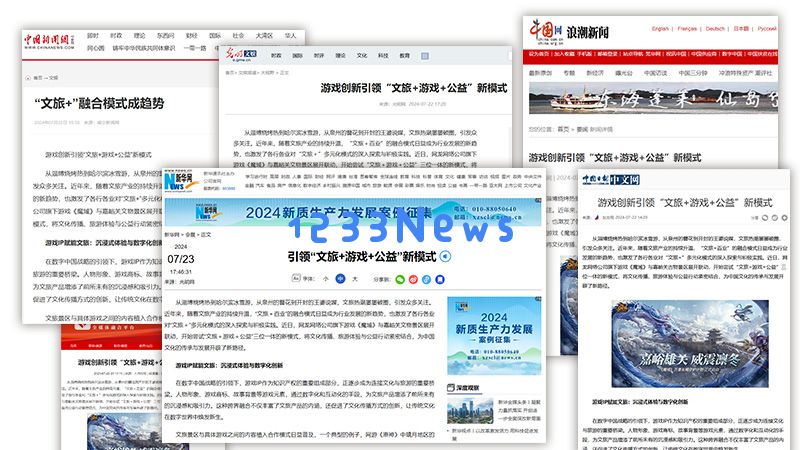Click middle share circle icon on China Daily page
800x450 pixels.
(774, 218)
